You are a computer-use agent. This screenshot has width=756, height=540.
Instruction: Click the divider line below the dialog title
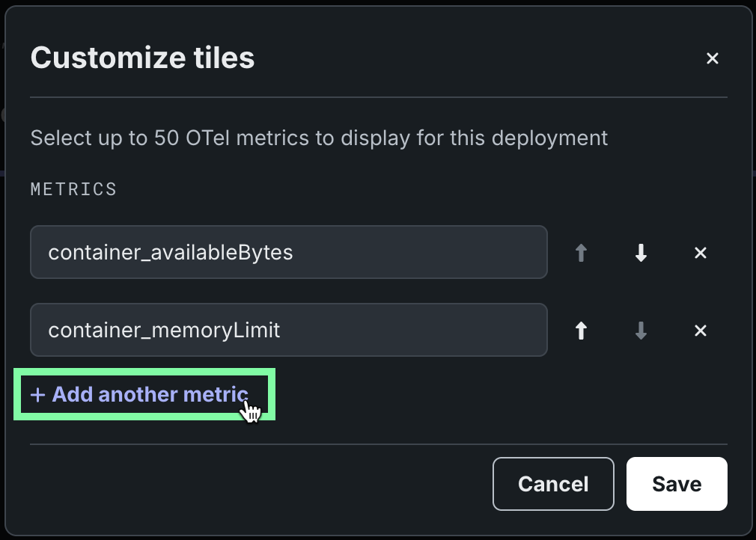click(378, 97)
